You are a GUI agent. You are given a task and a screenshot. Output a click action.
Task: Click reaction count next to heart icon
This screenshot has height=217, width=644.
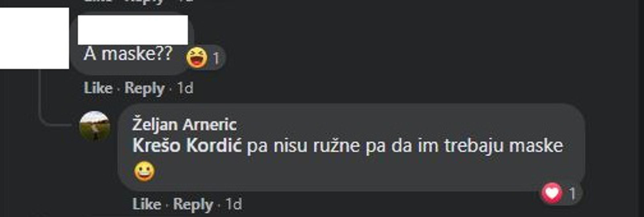572,193
